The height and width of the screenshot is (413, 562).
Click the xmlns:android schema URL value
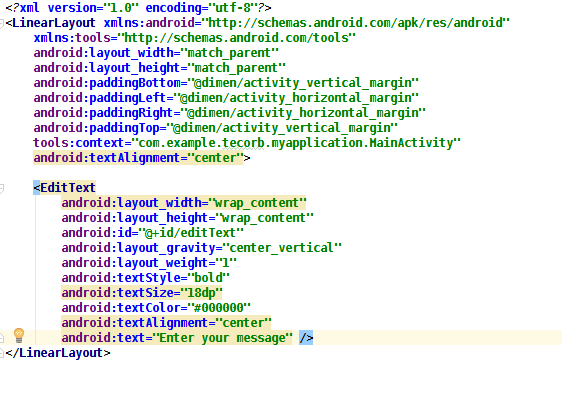[x=356, y=23]
